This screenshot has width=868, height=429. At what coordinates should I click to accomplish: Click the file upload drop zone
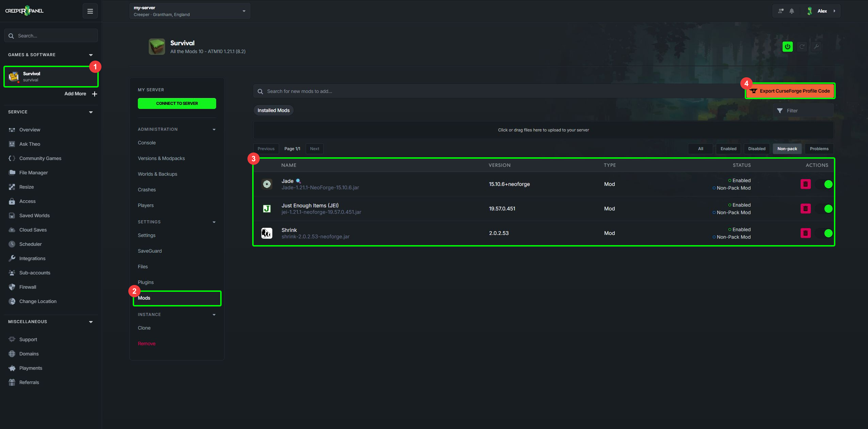pyautogui.click(x=544, y=130)
